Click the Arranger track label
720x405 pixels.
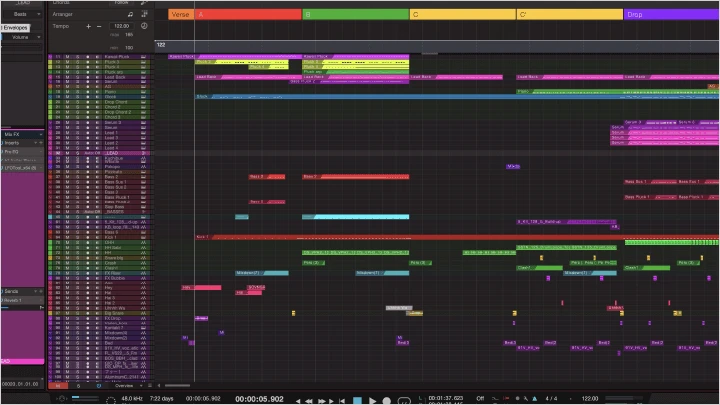(62, 14)
